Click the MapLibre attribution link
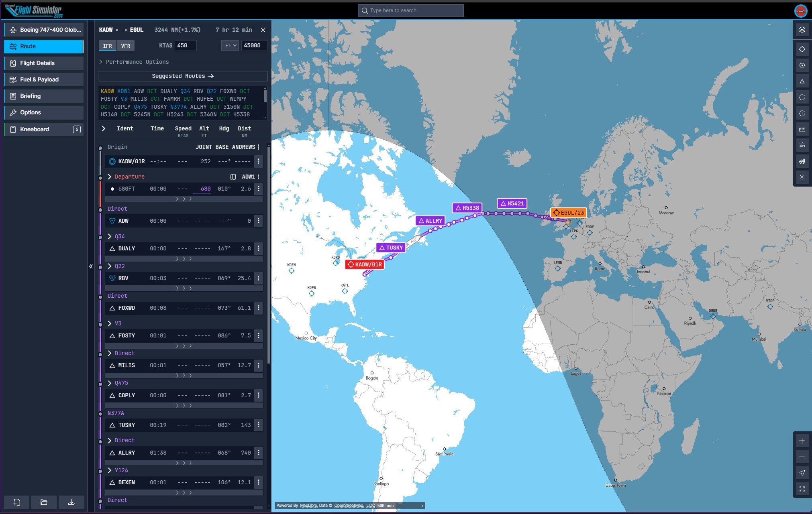Viewport: 812px width, 514px height. click(308, 506)
